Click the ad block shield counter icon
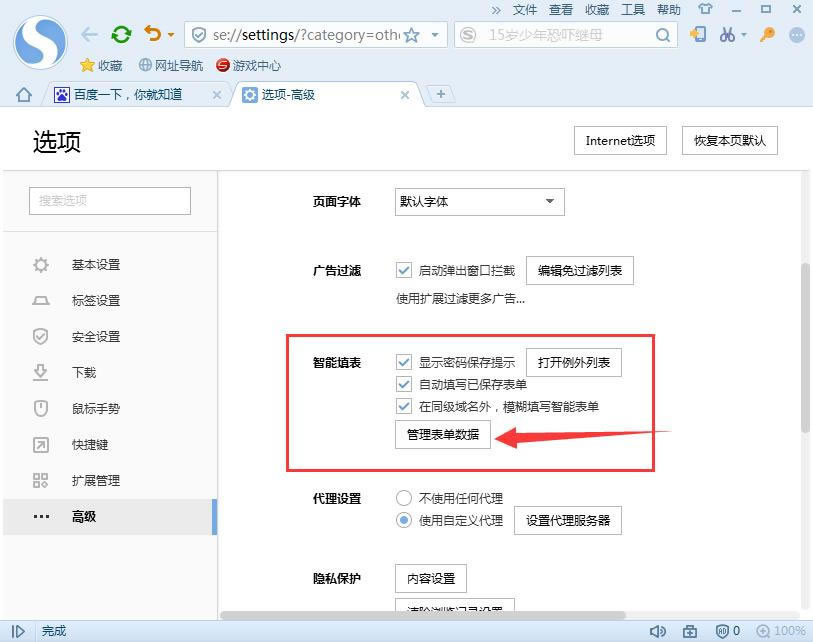Screen dimensions: 813x642 (x=727, y=631)
